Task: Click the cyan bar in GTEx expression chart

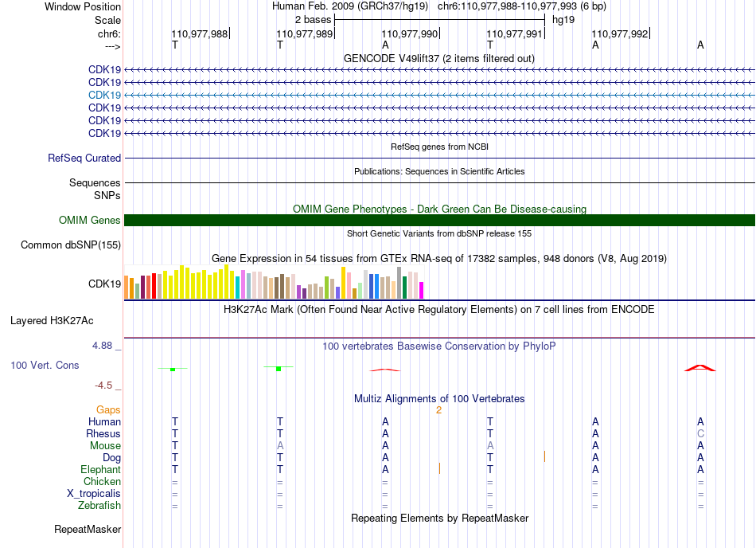Action: [x=238, y=288]
